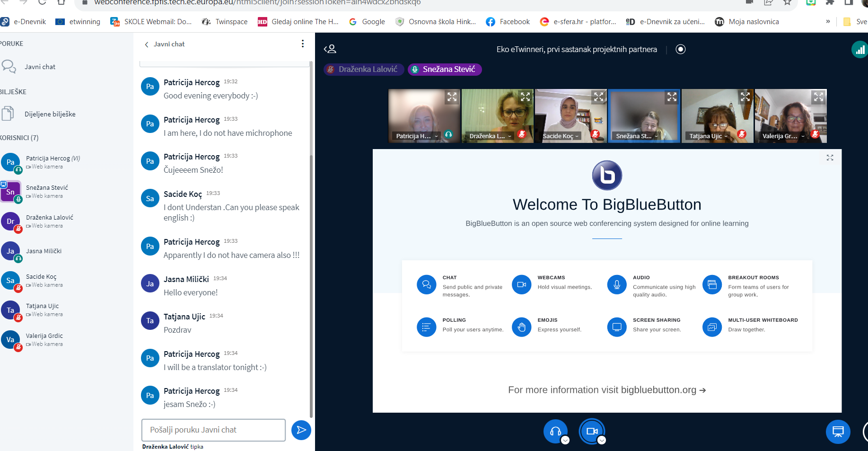Click CHAT feature icon on slide
The height and width of the screenshot is (451, 868).
(x=426, y=285)
